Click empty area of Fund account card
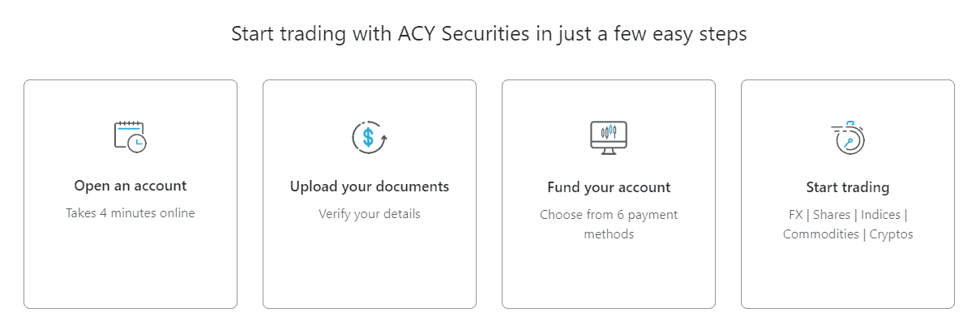This screenshot has height=330, width=980. [x=609, y=276]
